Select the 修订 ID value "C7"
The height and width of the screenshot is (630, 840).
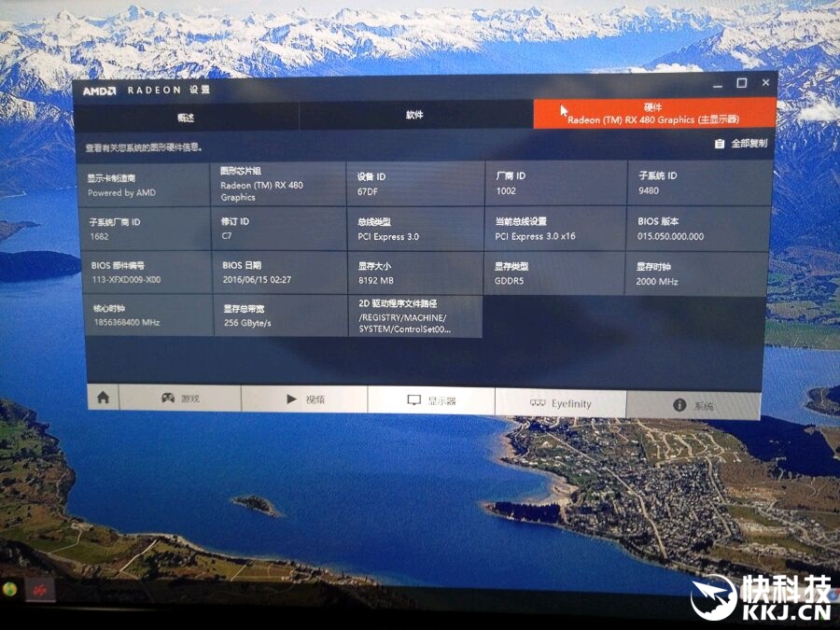tap(227, 236)
